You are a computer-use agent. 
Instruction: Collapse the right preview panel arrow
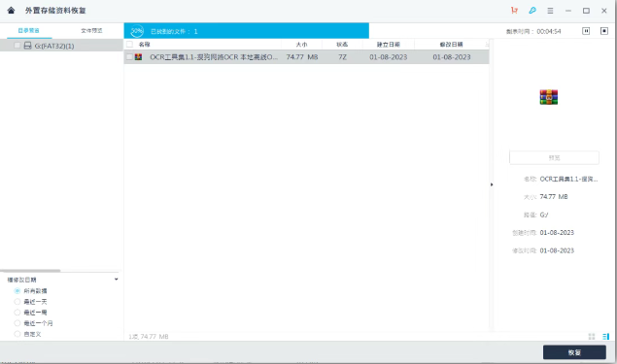492,184
